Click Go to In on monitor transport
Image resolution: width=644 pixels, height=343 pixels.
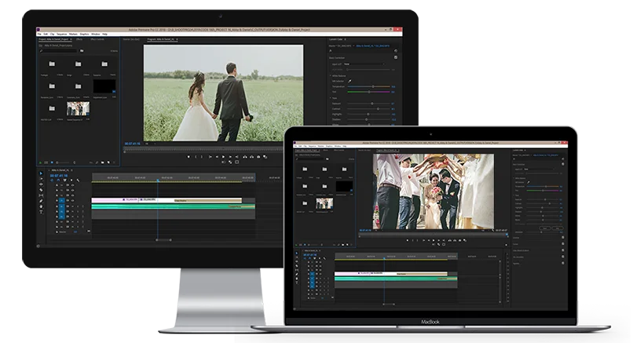(210, 157)
